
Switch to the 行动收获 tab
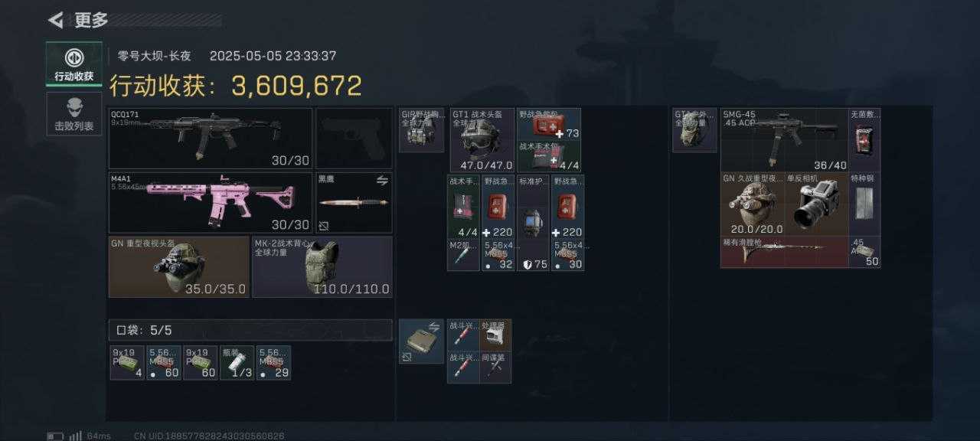(74, 64)
